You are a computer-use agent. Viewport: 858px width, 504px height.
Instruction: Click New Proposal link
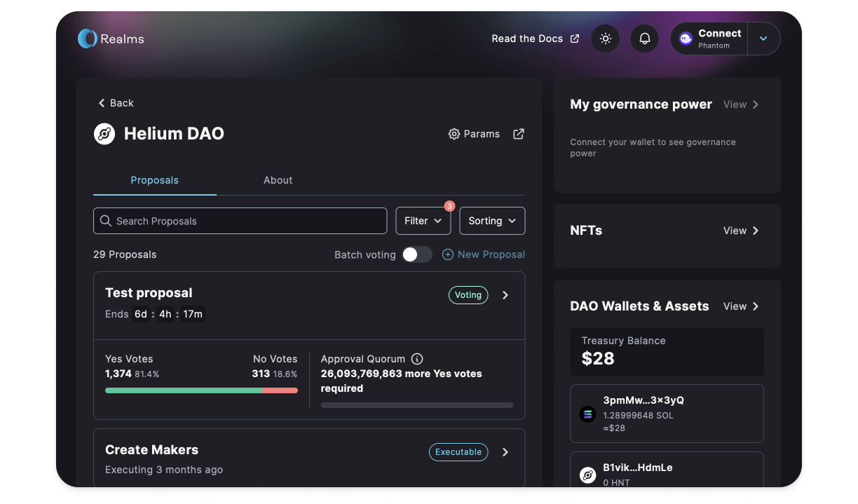coord(484,254)
